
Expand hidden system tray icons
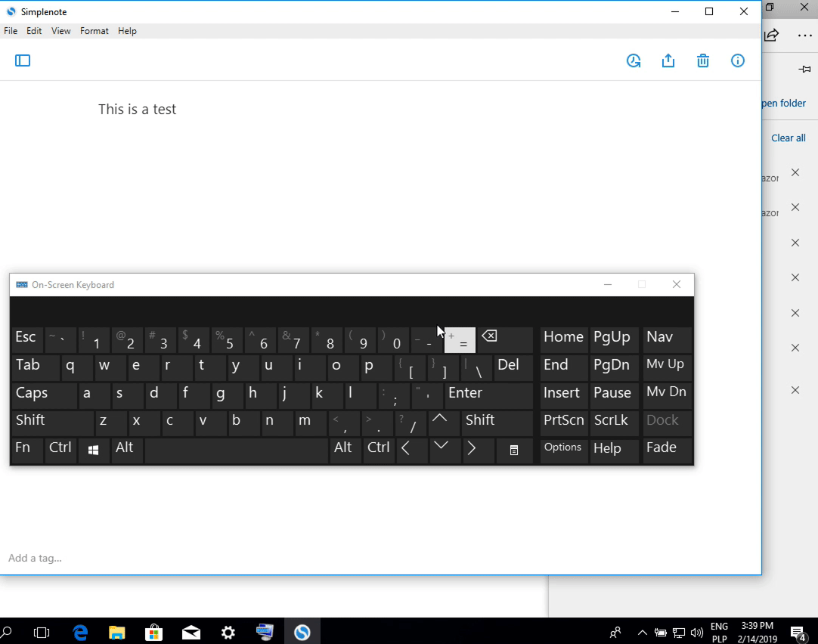(x=642, y=632)
